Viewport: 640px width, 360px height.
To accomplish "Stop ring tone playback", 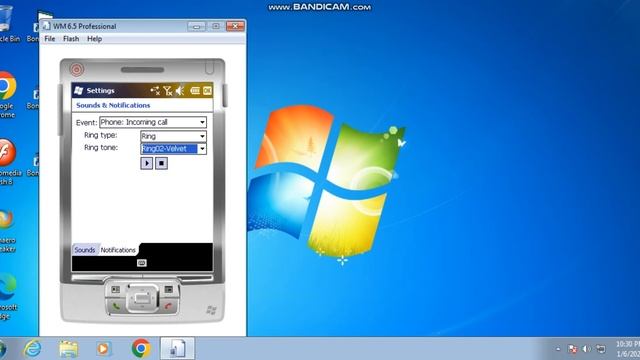I will click(x=161, y=163).
